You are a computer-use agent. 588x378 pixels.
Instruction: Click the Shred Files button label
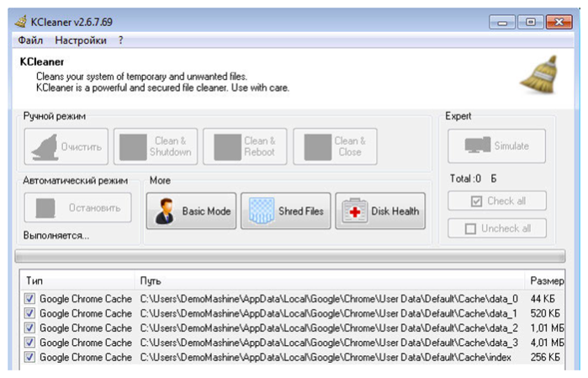(x=301, y=211)
